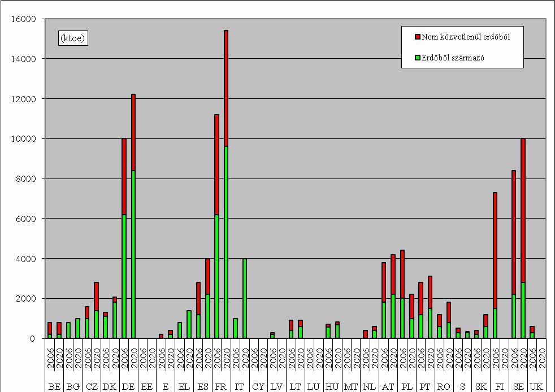Click the red legend swatch for Nem közvetlenül erdőből
Viewport: 555px width, 392px height.
coord(418,37)
